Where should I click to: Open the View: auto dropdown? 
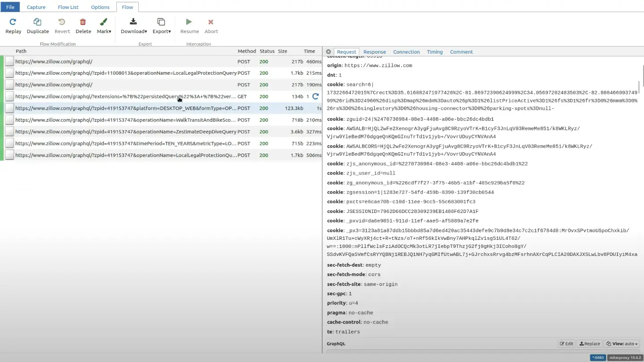pos(622,344)
